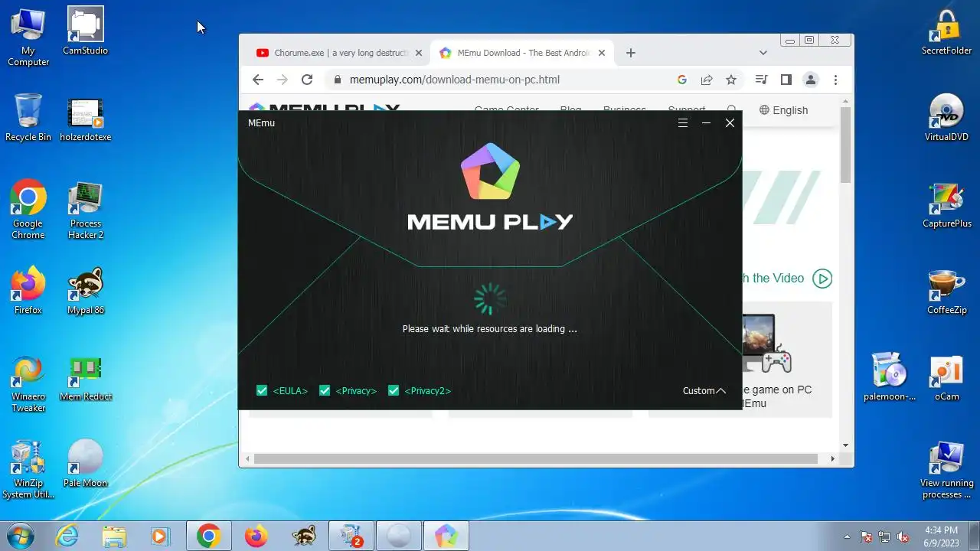Select holzerdotexe desktop icon
The image size is (980, 551).
(x=86, y=117)
